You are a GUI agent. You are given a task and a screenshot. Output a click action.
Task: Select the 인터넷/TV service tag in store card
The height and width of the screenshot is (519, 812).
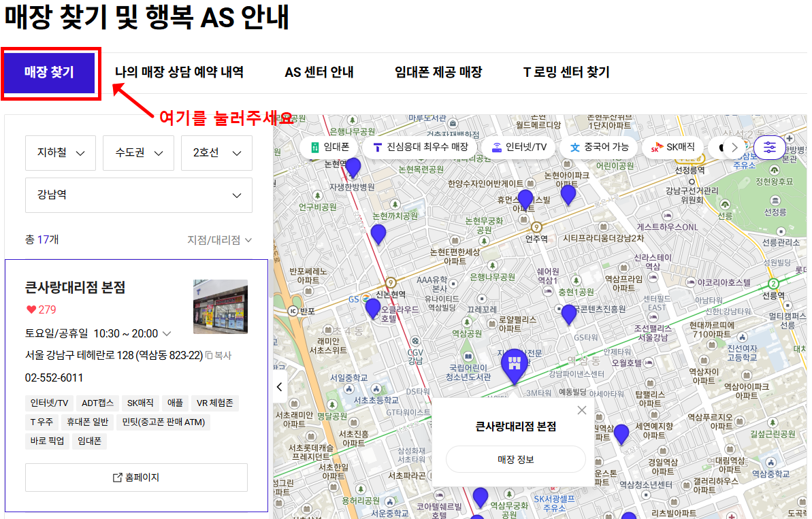(x=49, y=403)
